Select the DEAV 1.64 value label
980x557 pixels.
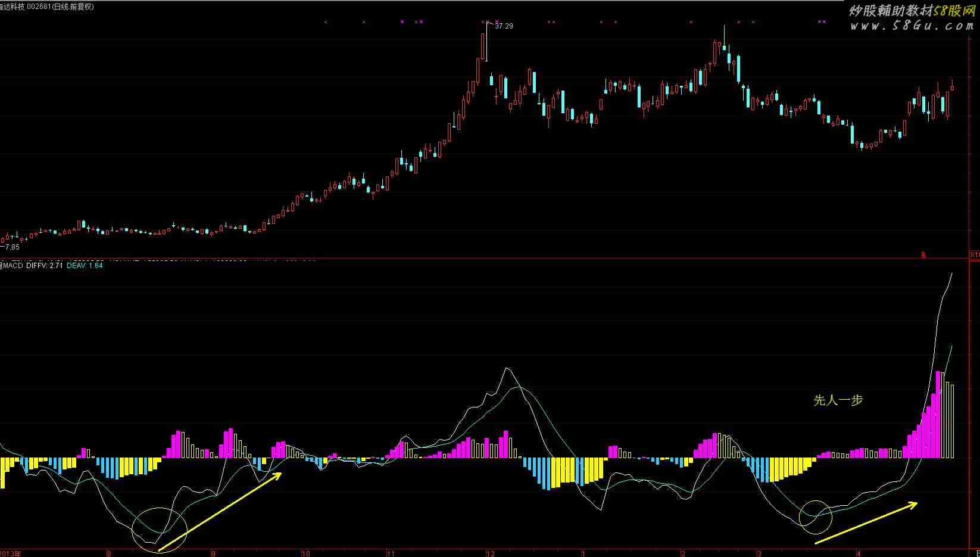[85, 266]
